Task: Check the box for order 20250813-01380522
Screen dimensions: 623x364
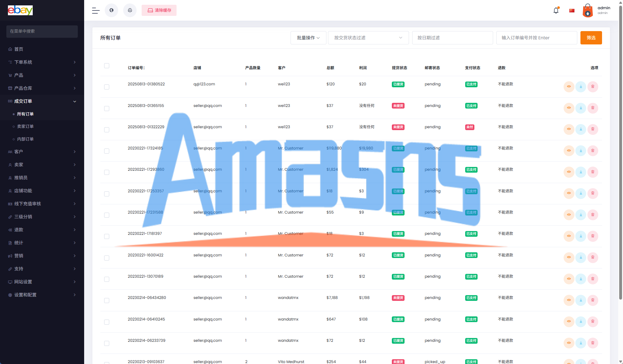Action: (x=107, y=87)
